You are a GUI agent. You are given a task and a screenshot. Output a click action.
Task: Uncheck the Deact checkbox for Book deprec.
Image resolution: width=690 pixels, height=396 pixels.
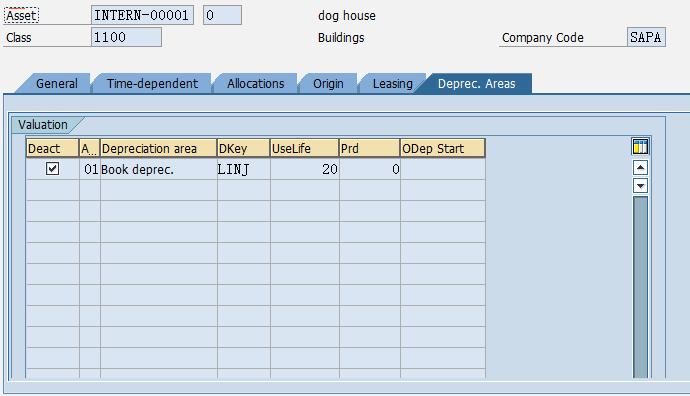[x=52, y=169]
